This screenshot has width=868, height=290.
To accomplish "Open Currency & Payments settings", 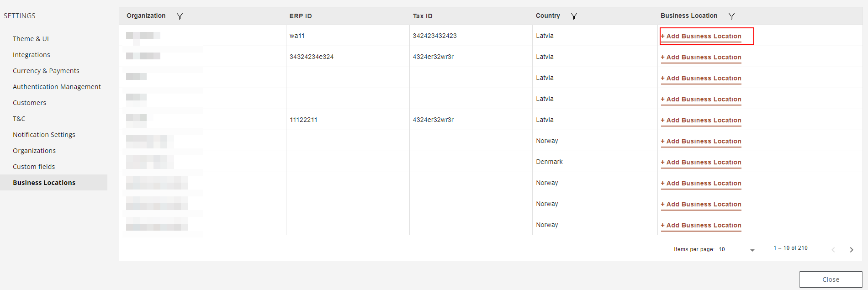I will point(46,71).
